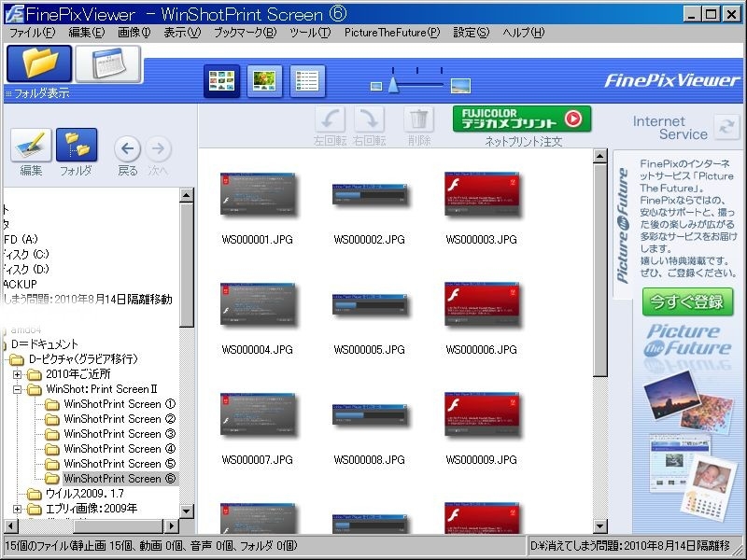747x560 pixels.
Task: Toggle the thumbnail grid view mode
Action: tap(221, 82)
